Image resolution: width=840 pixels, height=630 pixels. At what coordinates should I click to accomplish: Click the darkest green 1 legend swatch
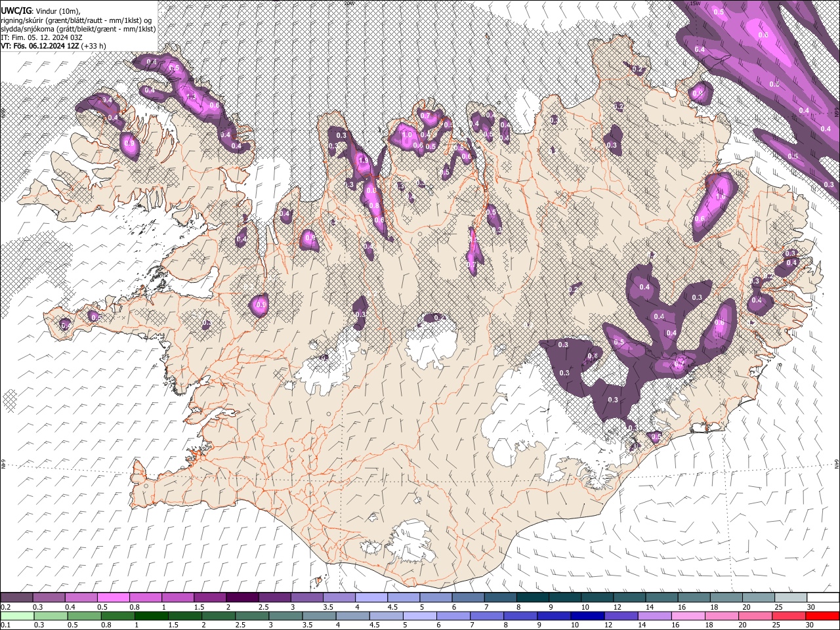coord(151,616)
